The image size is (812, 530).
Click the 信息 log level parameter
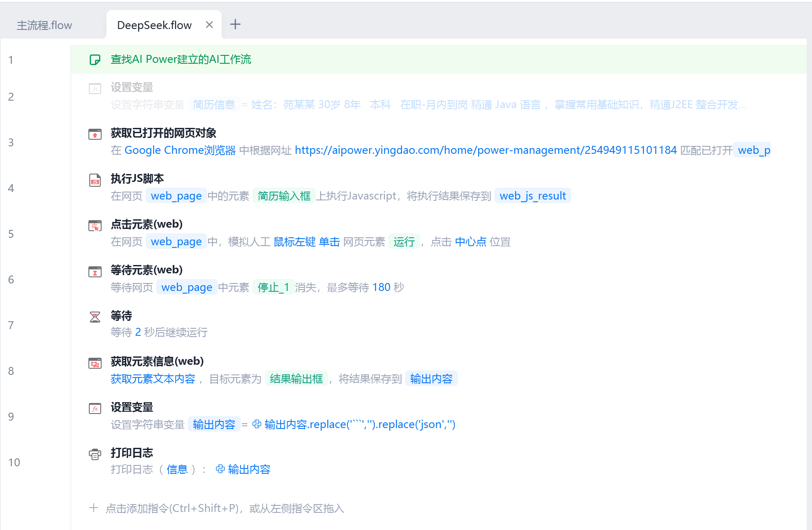tap(177, 469)
